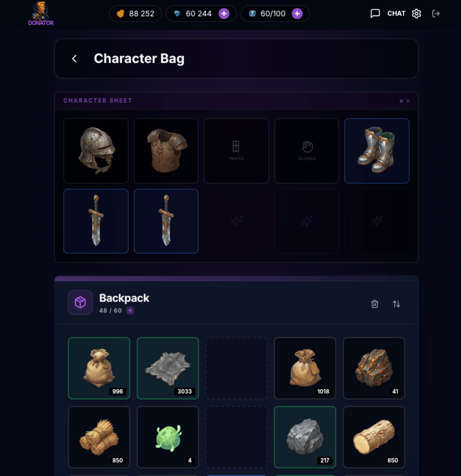This screenshot has height=476, width=461.
Task: Click the CHAT label in header
Action: click(x=396, y=14)
